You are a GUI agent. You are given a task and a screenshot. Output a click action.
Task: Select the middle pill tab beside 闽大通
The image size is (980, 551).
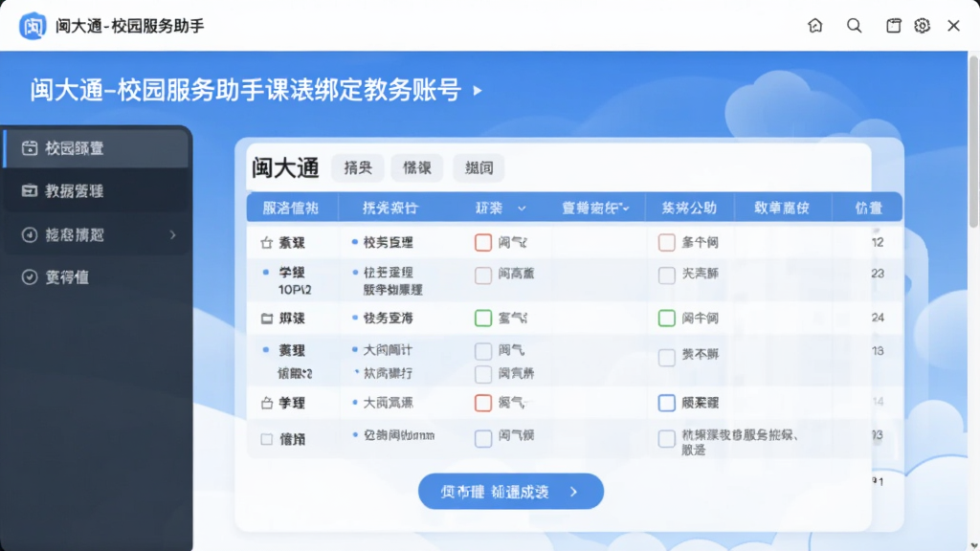(417, 167)
